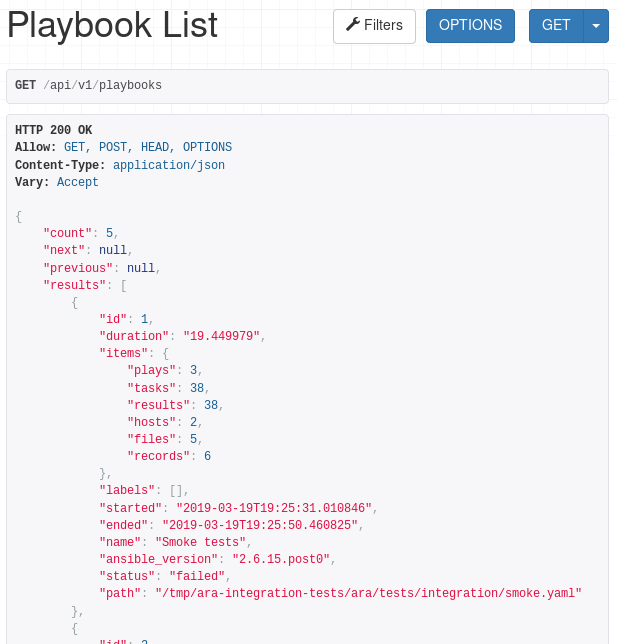617x644 pixels.
Task: Click the Vary Accept header line
Action: coord(57,182)
